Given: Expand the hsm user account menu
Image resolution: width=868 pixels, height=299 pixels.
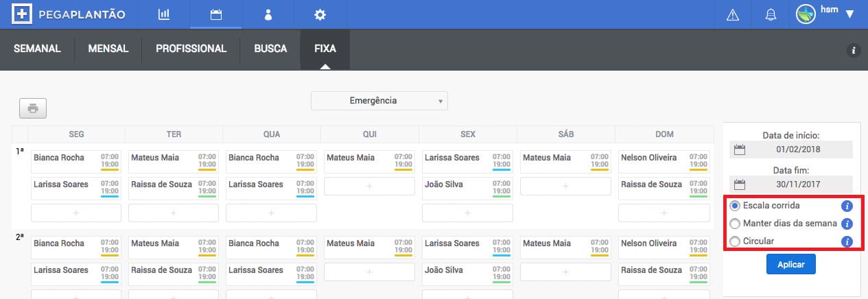Looking at the screenshot, I should [849, 14].
